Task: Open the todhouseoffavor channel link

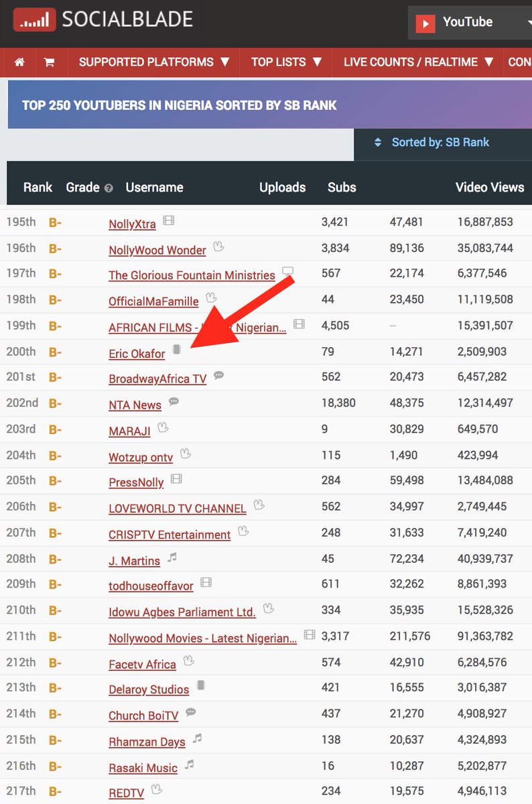Action: [151, 586]
